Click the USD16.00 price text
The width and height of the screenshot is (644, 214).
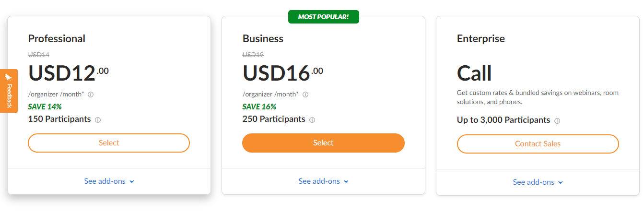pyautogui.click(x=282, y=73)
